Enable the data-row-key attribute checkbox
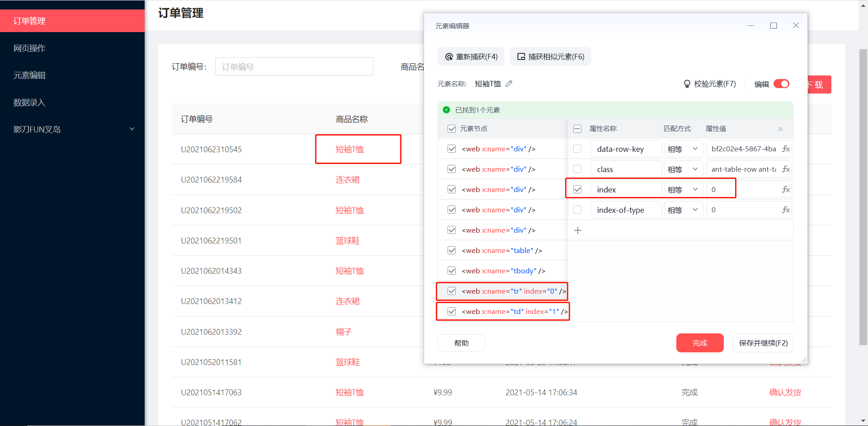868x426 pixels. click(x=577, y=149)
